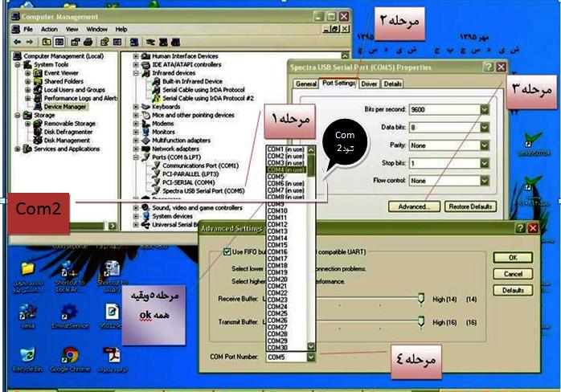Click the Advanced... button
The width and height of the screenshot is (561, 392).
click(413, 206)
